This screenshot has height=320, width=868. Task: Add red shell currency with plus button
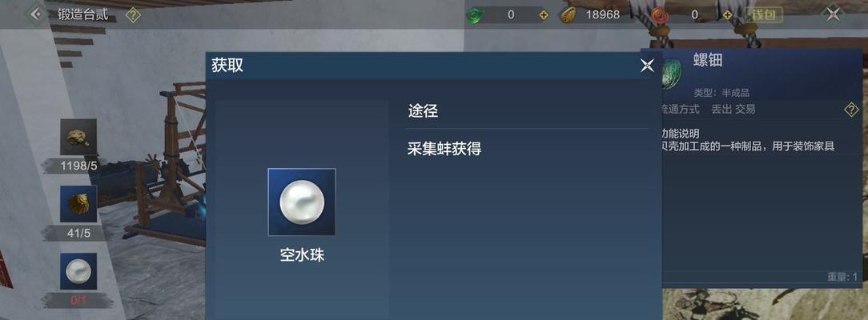point(727,15)
